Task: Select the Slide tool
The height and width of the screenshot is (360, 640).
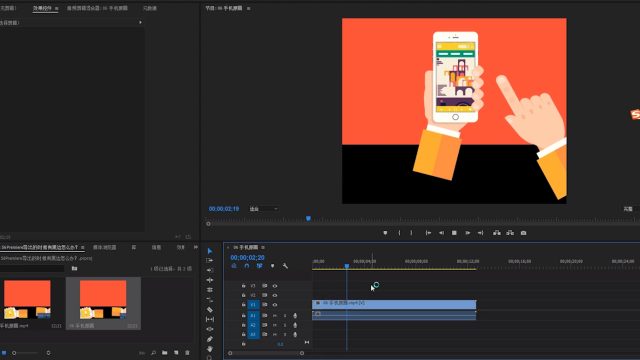Action: click(210, 329)
